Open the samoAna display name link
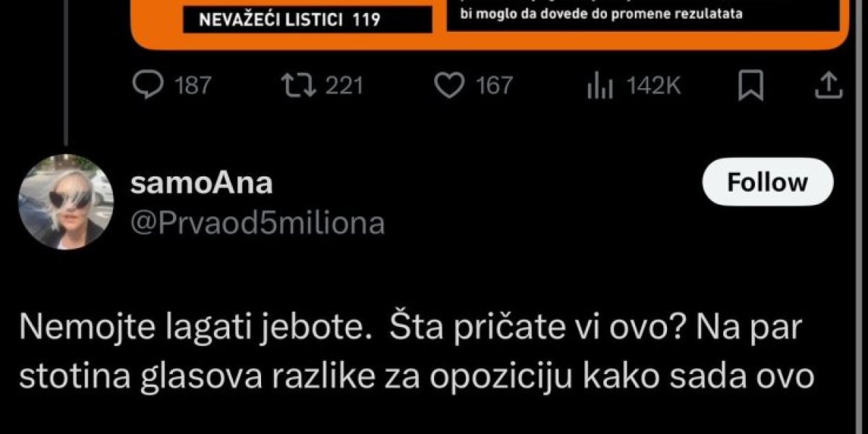Screen dimensions: 868x434 [201, 184]
